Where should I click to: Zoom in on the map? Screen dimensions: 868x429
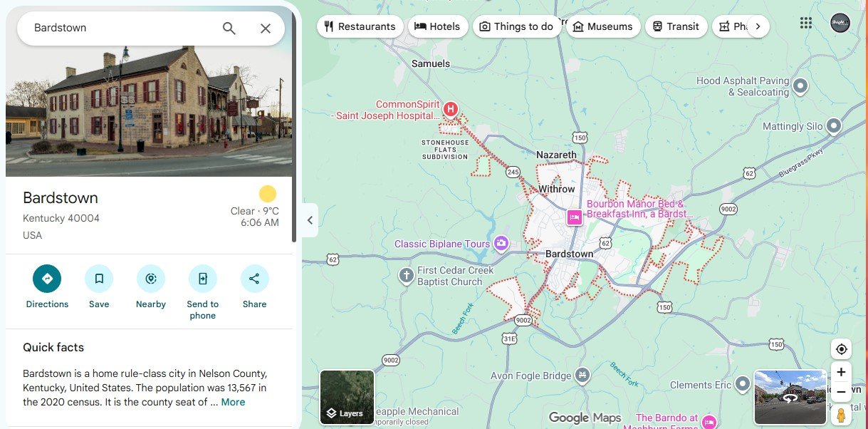point(842,373)
